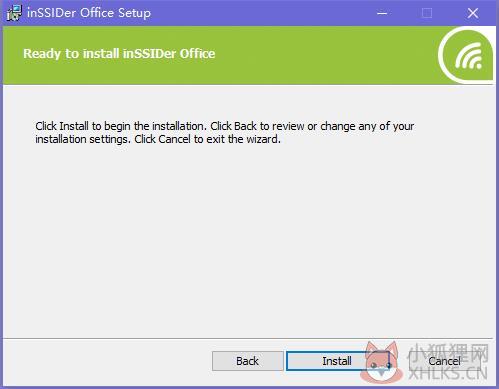Image resolution: width=499 pixels, height=389 pixels.
Task: Click the 'Click Install to begin' instruction line
Action: (225, 126)
